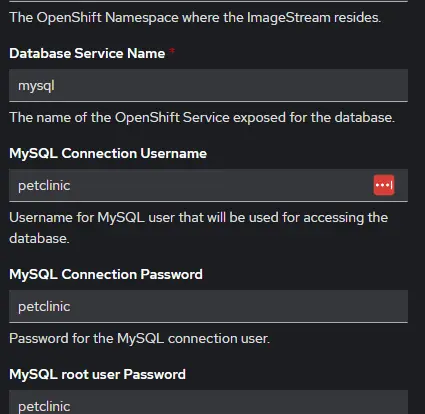Click the 'petclinic' value in root user Password field

point(44,406)
